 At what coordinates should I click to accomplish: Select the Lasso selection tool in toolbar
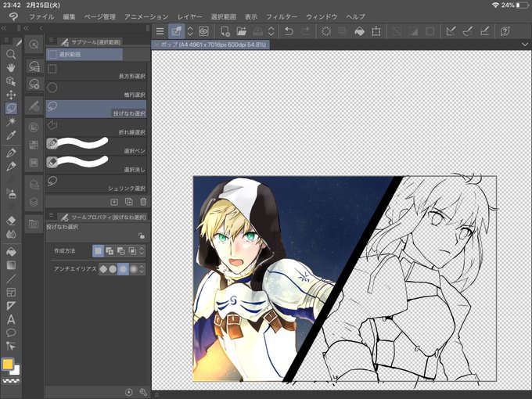click(x=11, y=108)
